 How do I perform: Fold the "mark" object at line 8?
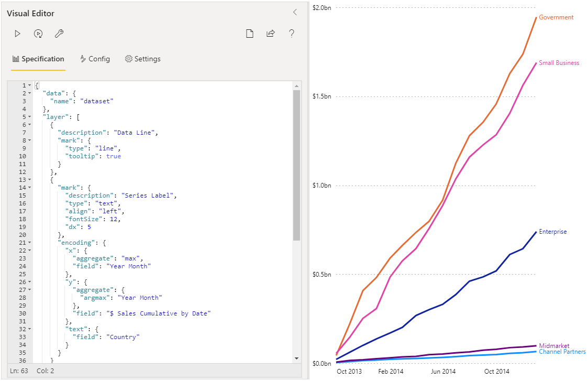coord(30,140)
